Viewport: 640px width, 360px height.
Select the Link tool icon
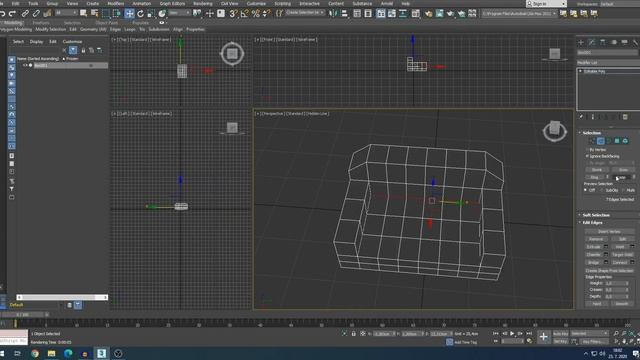coord(25,13)
